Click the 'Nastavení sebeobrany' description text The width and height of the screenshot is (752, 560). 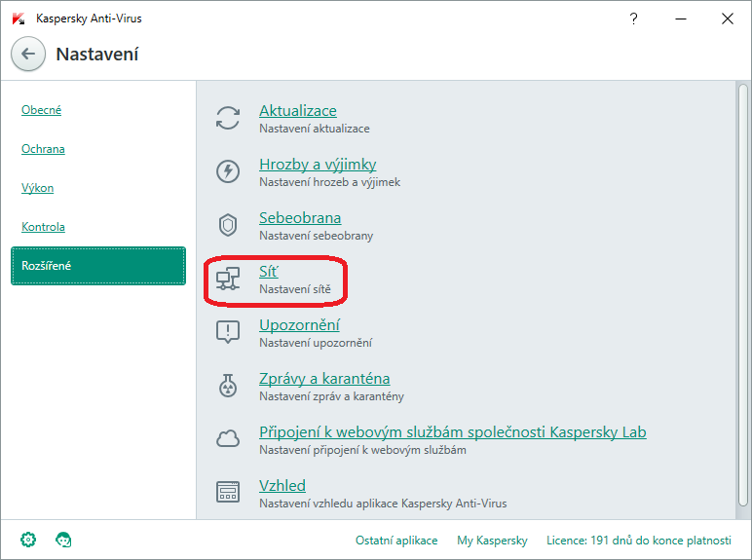(x=316, y=236)
